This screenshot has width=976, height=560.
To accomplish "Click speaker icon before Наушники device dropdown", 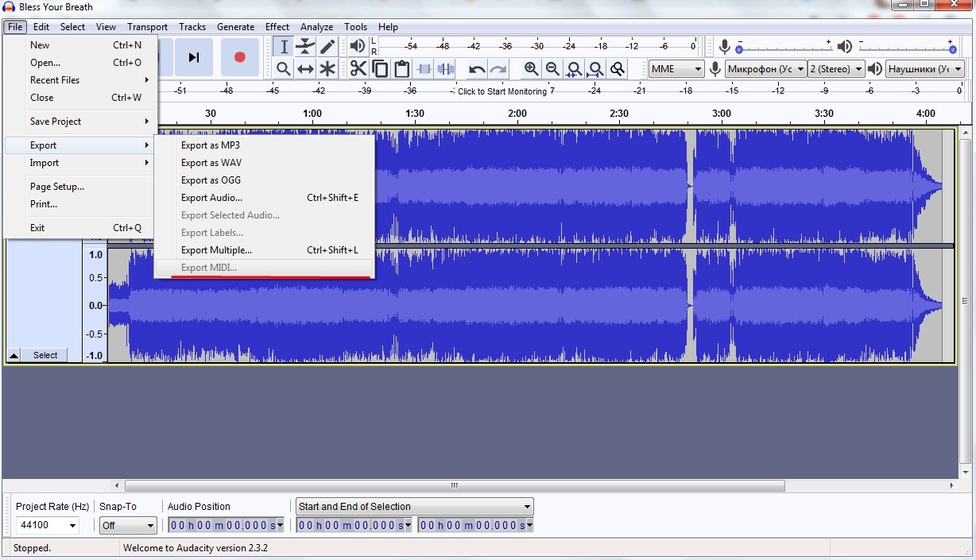I will [x=875, y=69].
